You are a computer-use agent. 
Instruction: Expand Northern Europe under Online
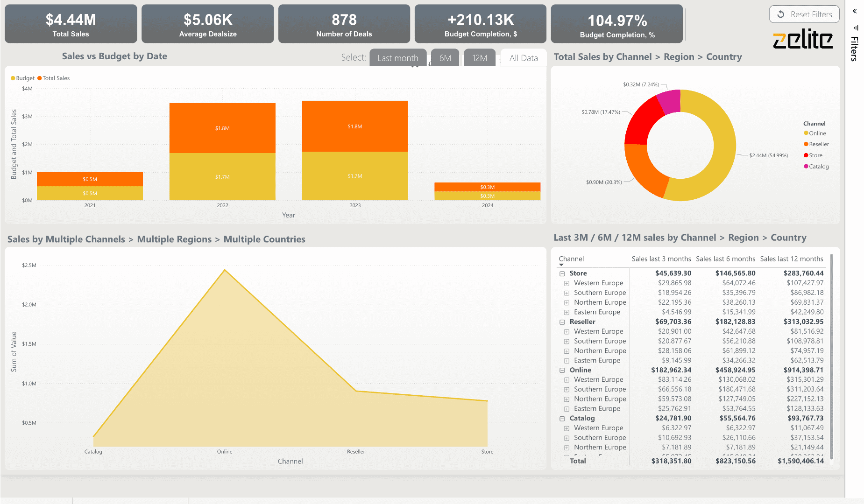567,399
